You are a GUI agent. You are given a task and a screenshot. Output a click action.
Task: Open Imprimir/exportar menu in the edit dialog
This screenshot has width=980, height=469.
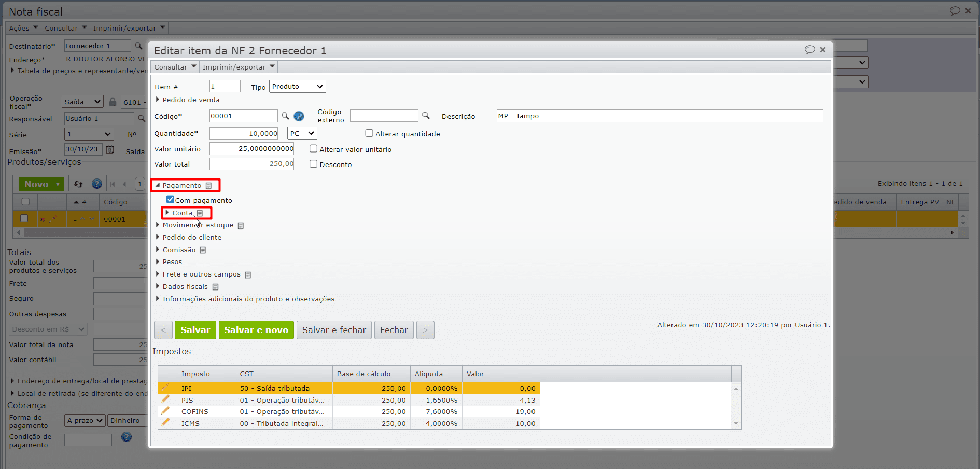pos(239,67)
